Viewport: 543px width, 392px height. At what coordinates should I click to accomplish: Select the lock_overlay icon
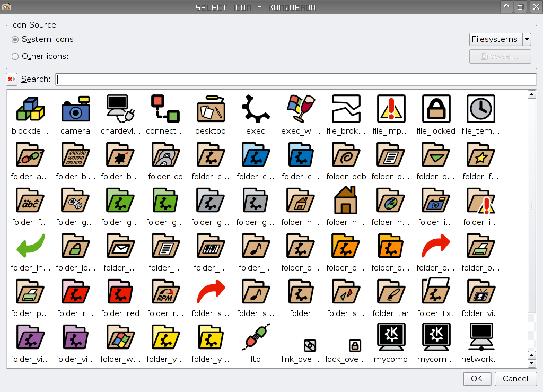[x=355, y=345]
